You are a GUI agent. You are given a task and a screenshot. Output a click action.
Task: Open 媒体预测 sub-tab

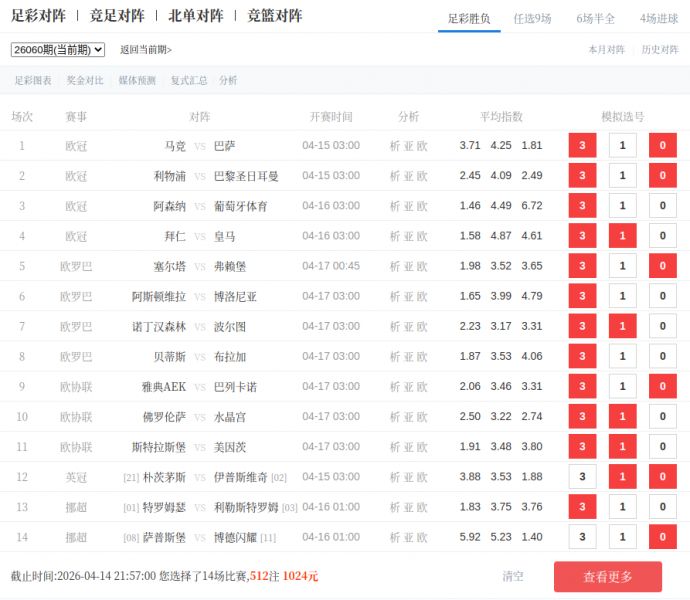coord(137,80)
